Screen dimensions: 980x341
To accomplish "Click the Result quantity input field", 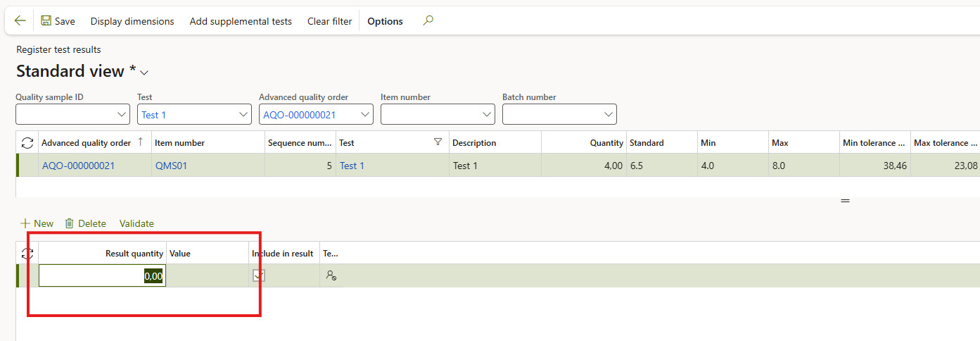I will pos(102,276).
